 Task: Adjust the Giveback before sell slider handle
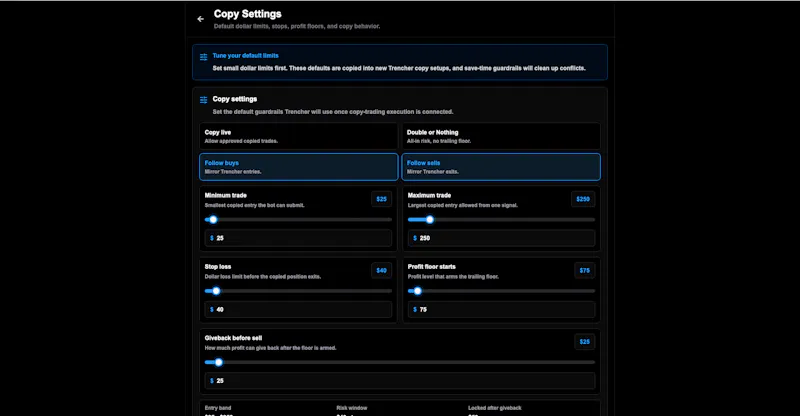click(218, 362)
